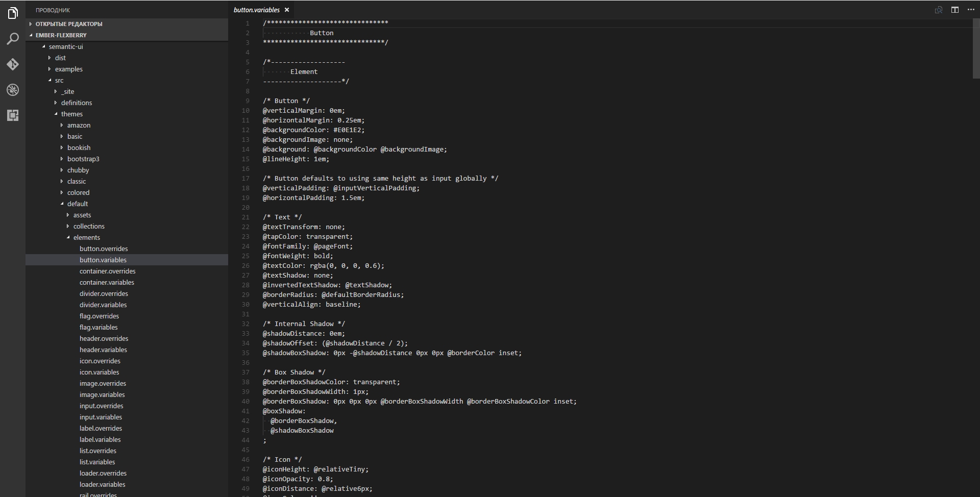980x497 pixels.
Task: Click the show changes icon in the editor toolbar
Action: click(938, 10)
